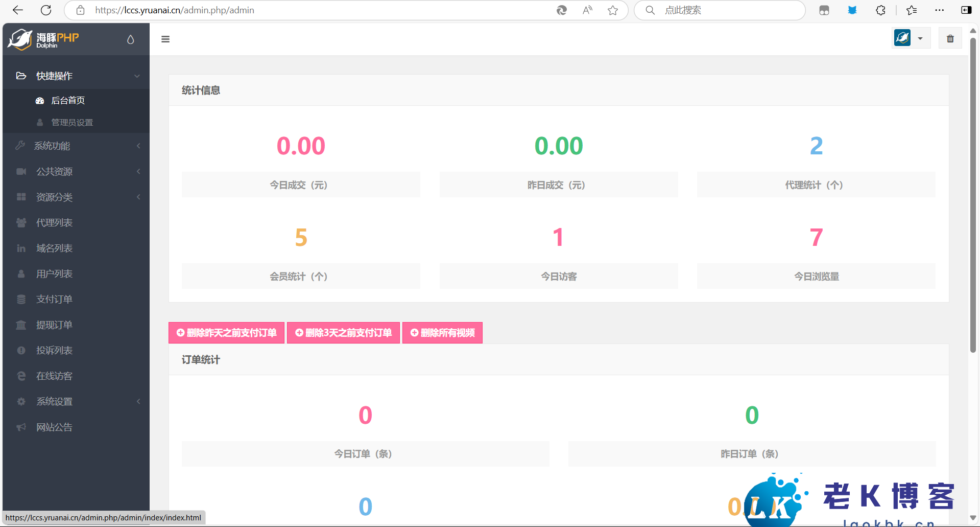Click the browser refresh icon
The height and width of the screenshot is (527, 980).
coord(46,10)
